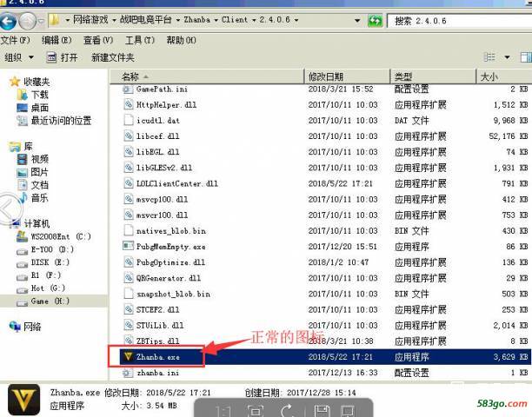Click the Network icon in navigation pane
Viewport: 532px width, 417px height.
tap(15, 327)
